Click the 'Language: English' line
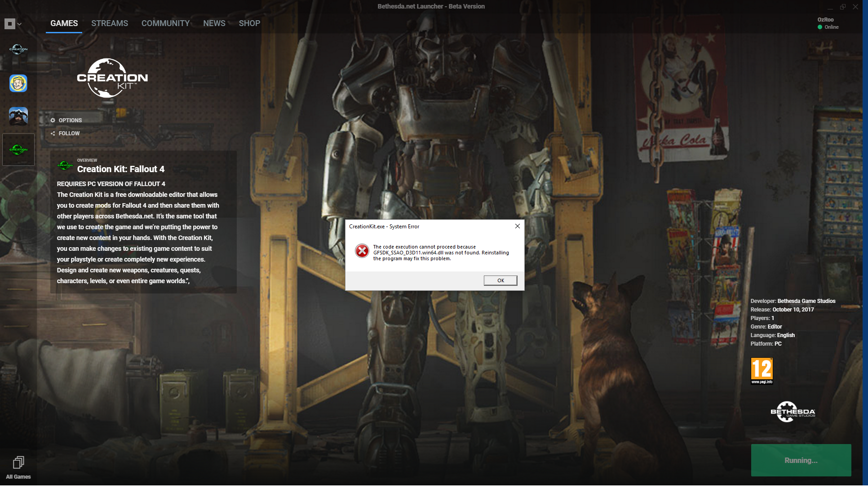The image size is (868, 489). coord(773,335)
